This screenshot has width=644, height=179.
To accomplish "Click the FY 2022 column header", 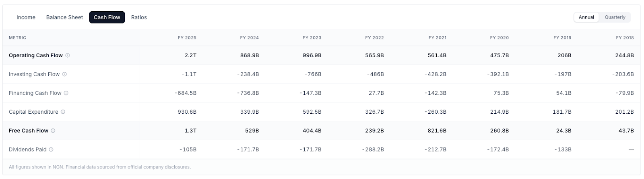I will [374, 37].
